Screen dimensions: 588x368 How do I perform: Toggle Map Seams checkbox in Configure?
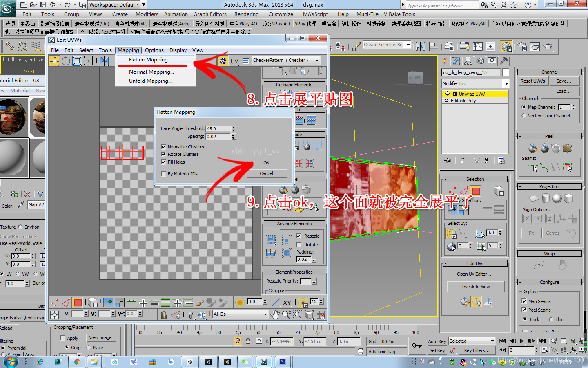point(524,301)
